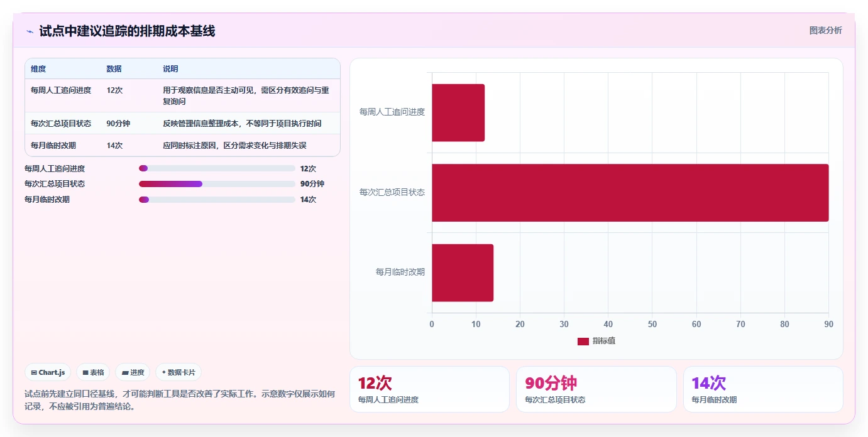Click chart y-axis label 每次汇总项目状态
Viewport: 868px width, 437px height.
pos(392,192)
